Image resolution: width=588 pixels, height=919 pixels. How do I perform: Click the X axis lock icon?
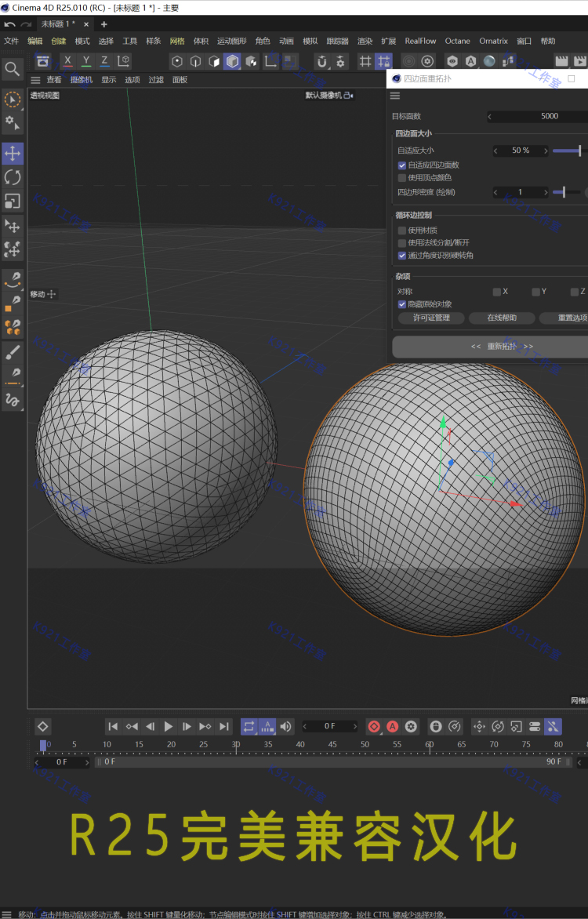point(67,61)
